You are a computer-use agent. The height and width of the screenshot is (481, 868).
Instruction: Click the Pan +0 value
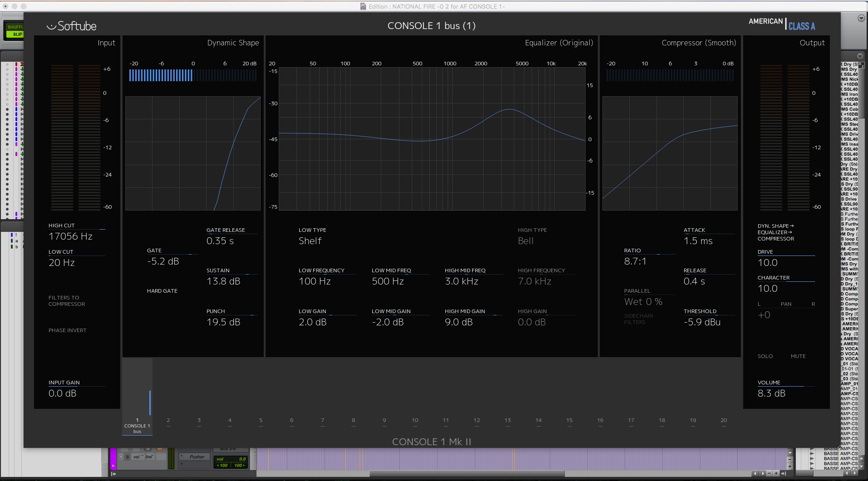click(x=764, y=315)
